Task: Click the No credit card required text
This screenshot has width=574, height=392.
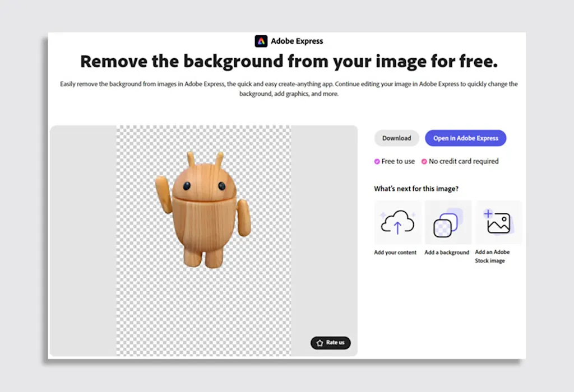Action: pos(464,161)
